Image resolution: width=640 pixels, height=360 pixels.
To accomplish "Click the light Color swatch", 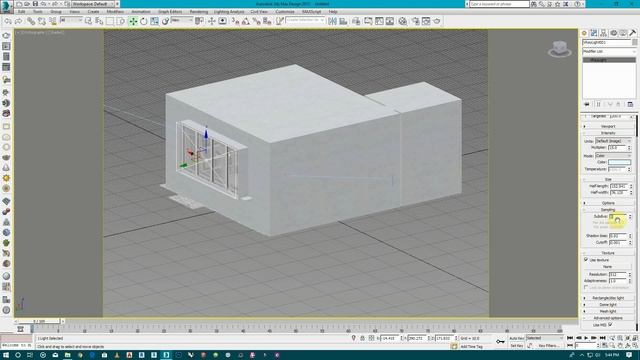I will click(x=619, y=162).
